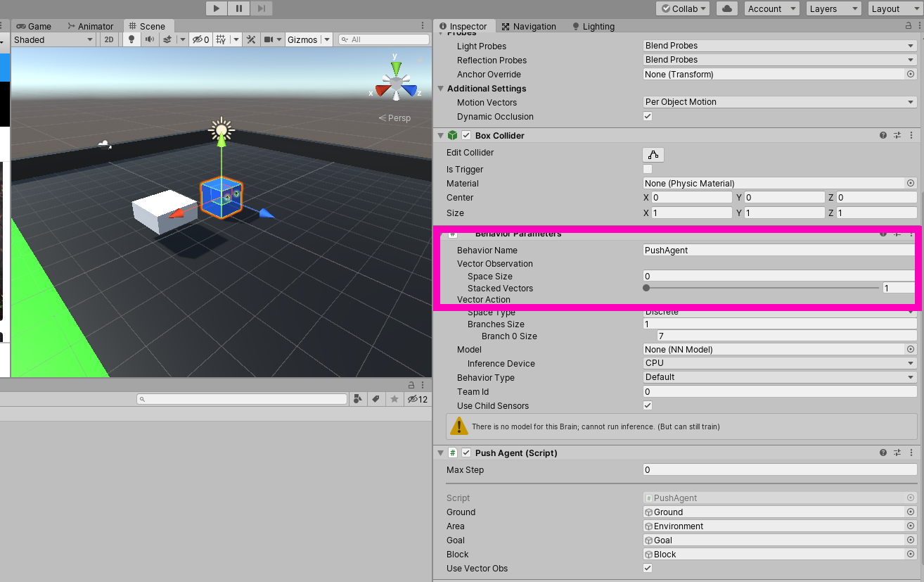Toggle scene audio speaker icon
The image size is (924, 582).
click(x=150, y=39)
